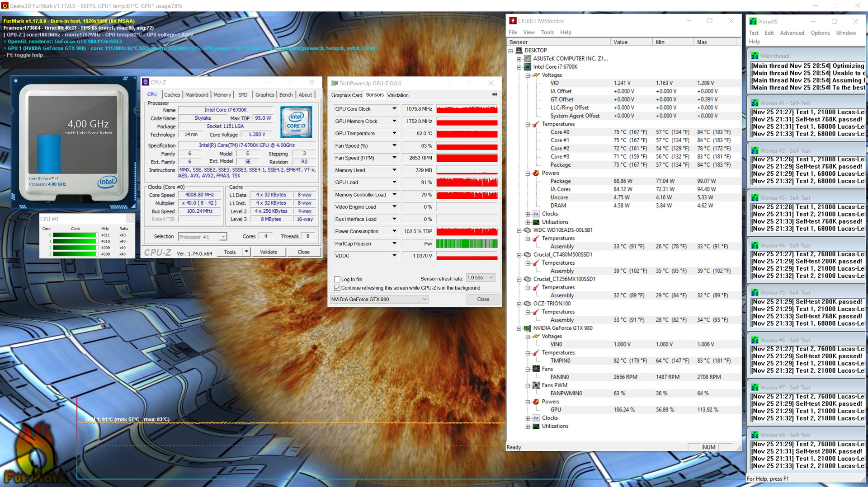This screenshot has height=487, width=868.
Task: Click the HWMonitor title bar icon
Action: click(x=513, y=21)
